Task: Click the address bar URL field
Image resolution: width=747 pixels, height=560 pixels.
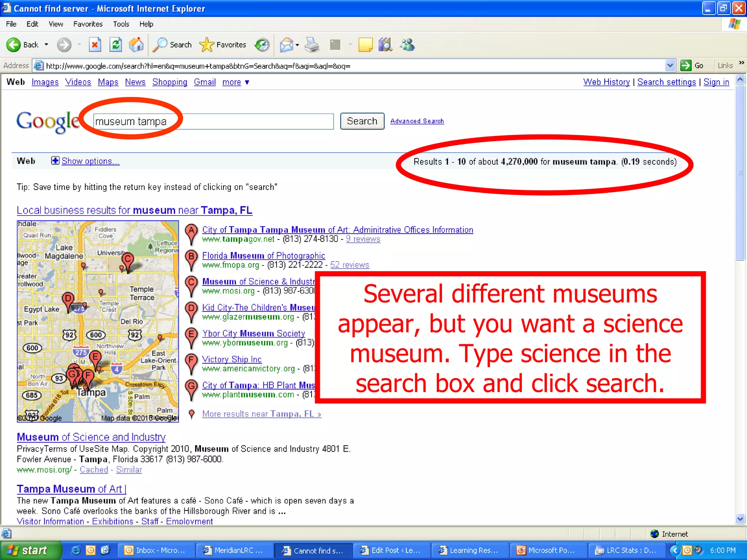Action: click(x=354, y=66)
